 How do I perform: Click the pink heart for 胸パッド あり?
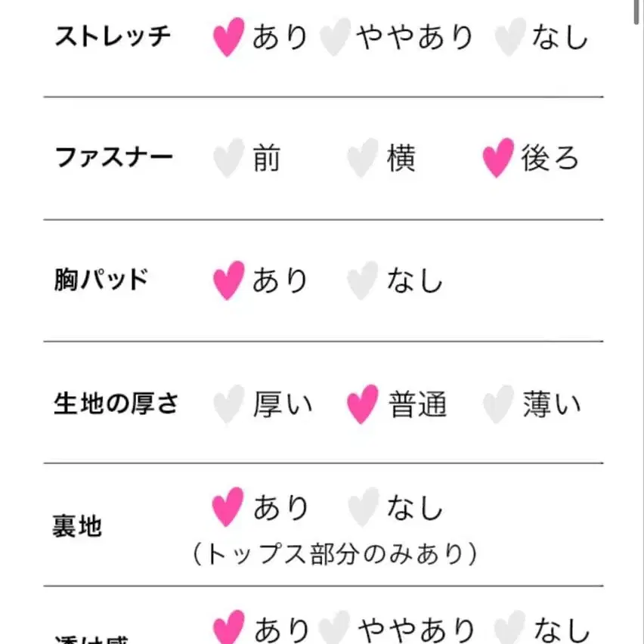pyautogui.click(x=228, y=280)
